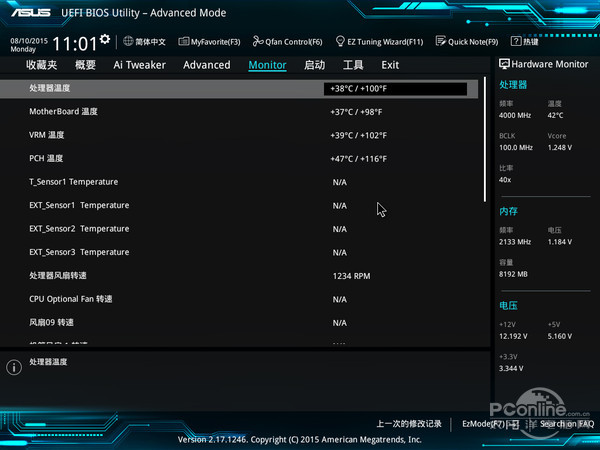Click the +47°C / +116°F value
The image size is (600, 450).
[x=359, y=159]
